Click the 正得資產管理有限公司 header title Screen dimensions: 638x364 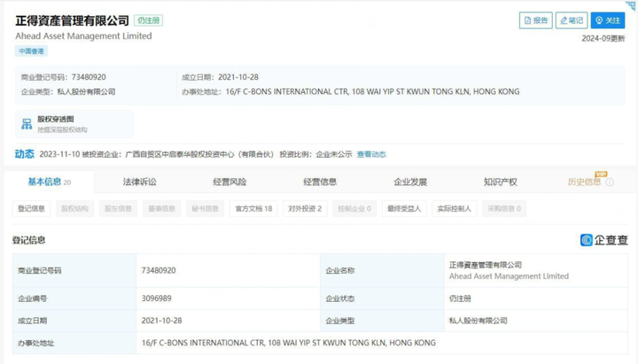72,20
